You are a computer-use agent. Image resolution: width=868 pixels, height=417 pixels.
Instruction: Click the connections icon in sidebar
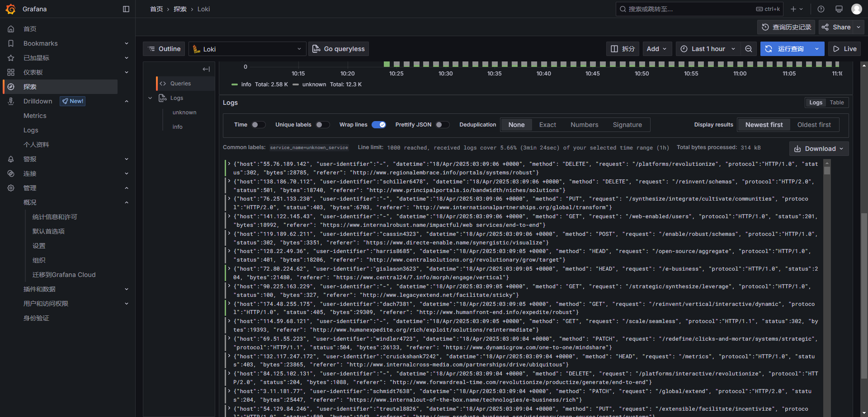coord(11,173)
